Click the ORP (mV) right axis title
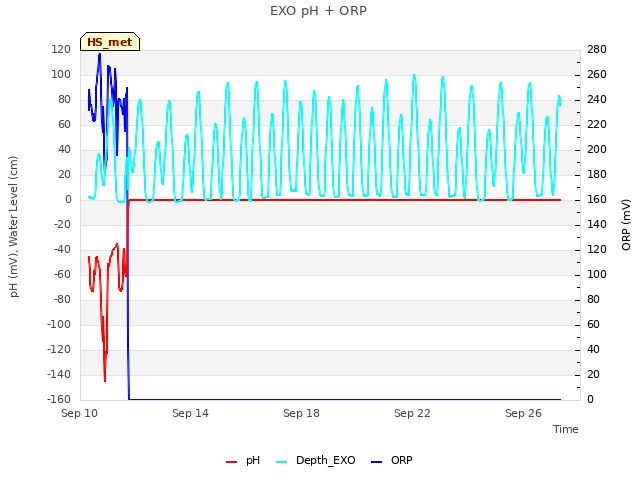This screenshot has width=640, height=480. pyautogui.click(x=626, y=225)
